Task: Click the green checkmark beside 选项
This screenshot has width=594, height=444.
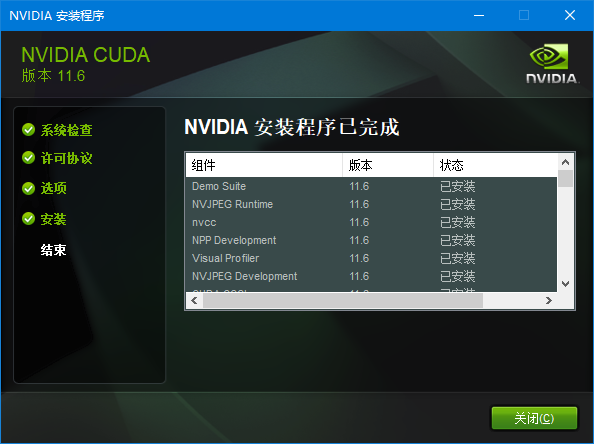Action: (28, 188)
